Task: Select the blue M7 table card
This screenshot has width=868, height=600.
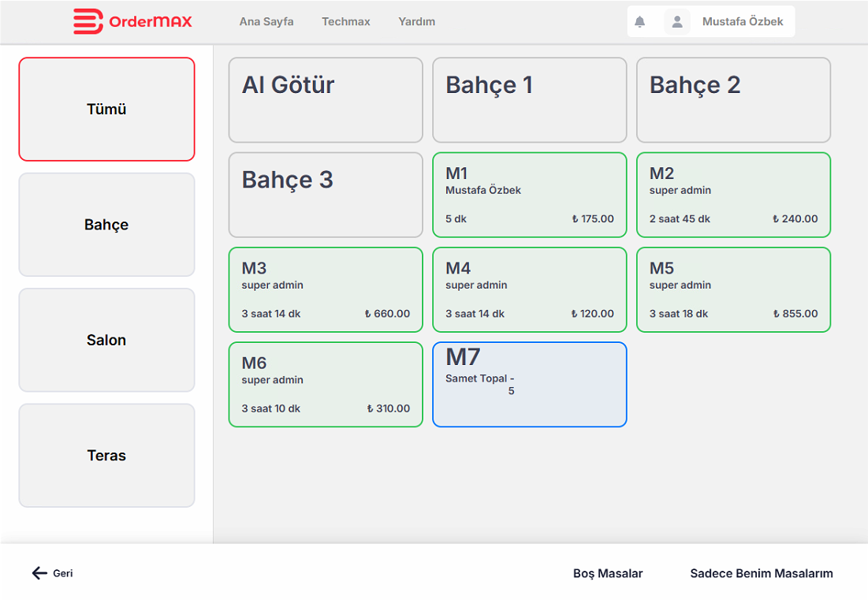Action: click(529, 384)
